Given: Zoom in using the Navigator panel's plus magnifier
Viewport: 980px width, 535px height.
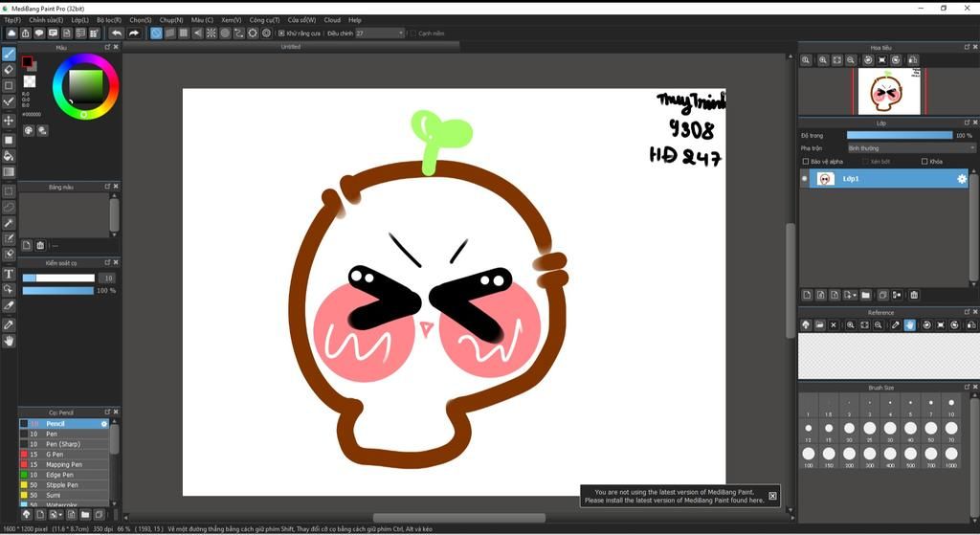Looking at the screenshot, I should point(823,60).
